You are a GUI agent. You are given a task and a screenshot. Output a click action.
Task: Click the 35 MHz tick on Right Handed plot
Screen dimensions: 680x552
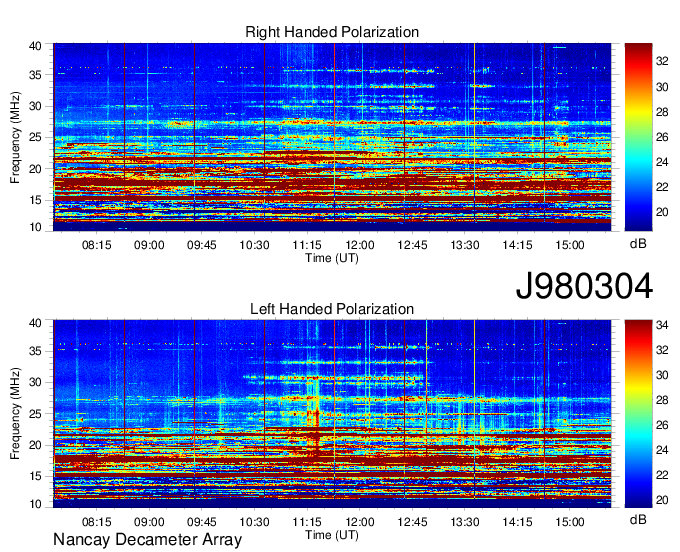35,75
